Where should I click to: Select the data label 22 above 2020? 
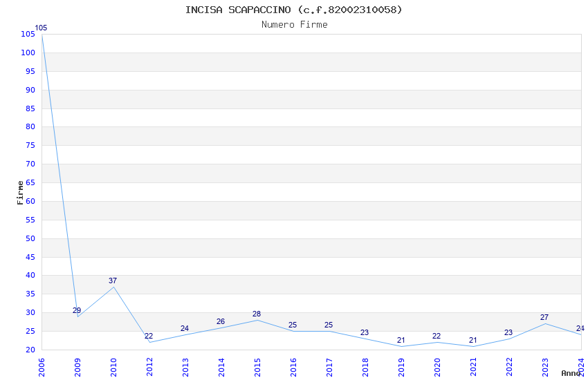click(437, 336)
